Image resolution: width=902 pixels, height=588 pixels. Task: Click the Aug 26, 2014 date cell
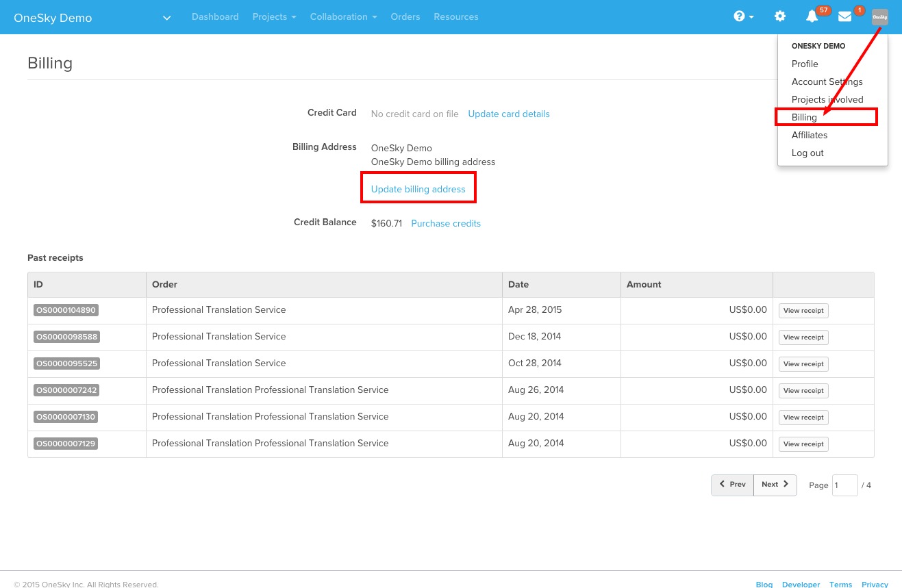pos(561,390)
